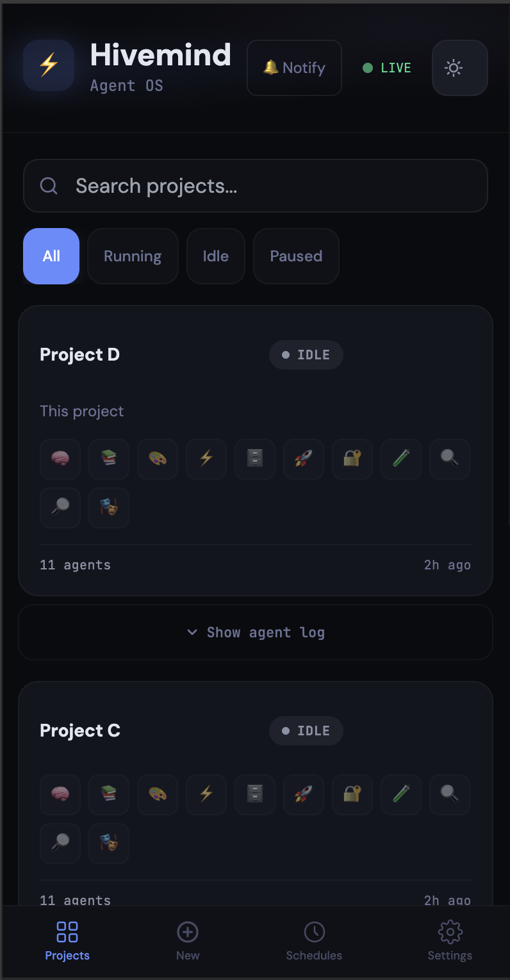The height and width of the screenshot is (980, 510).
Task: Click the IDLE status badge on Project C
Action: point(306,730)
